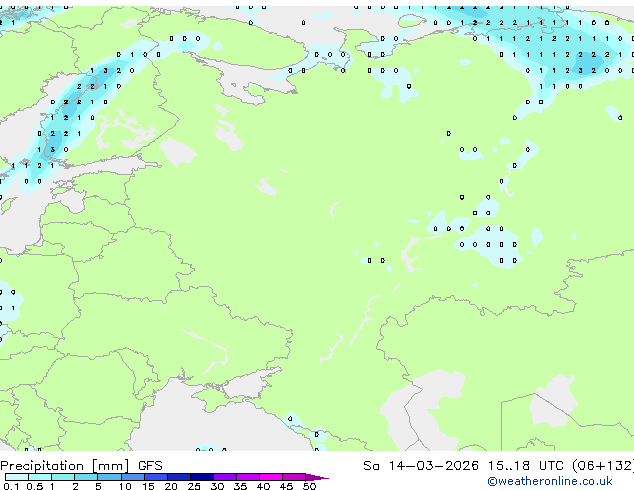Click the '(06+132)' forecast run text

pyautogui.click(x=603, y=466)
